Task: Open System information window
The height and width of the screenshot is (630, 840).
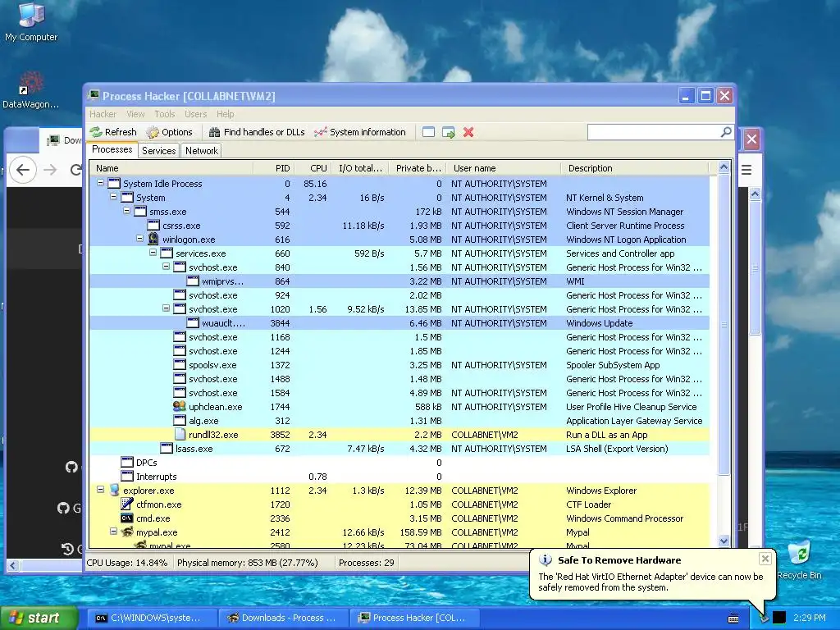Action: (x=360, y=132)
